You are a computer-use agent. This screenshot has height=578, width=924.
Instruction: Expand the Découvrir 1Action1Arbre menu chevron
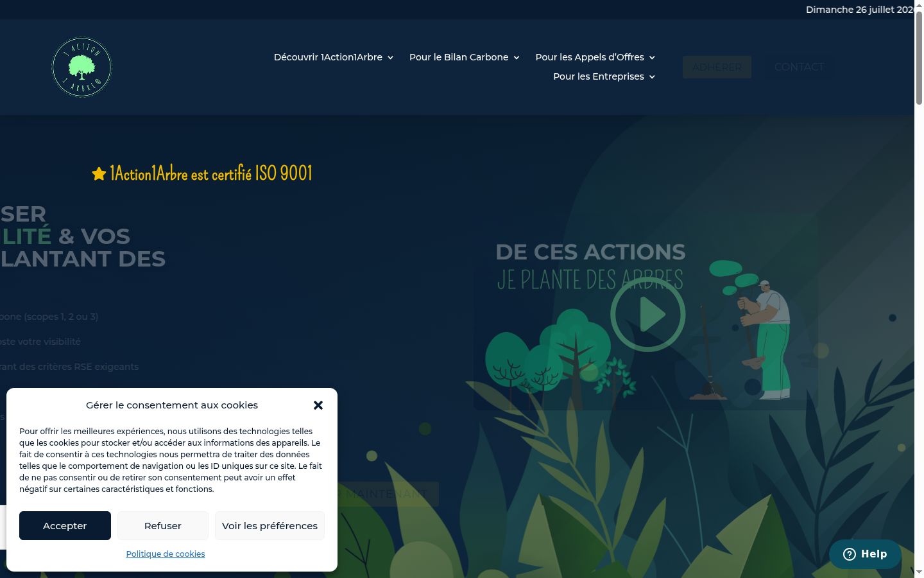(390, 58)
